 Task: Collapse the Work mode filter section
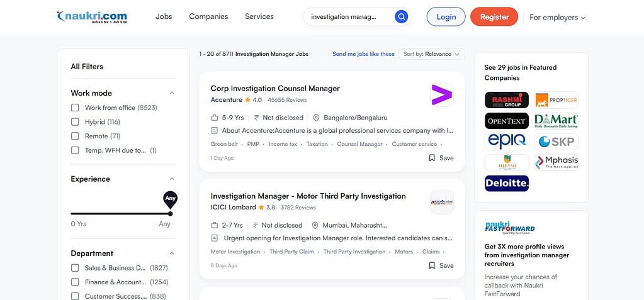point(172,93)
